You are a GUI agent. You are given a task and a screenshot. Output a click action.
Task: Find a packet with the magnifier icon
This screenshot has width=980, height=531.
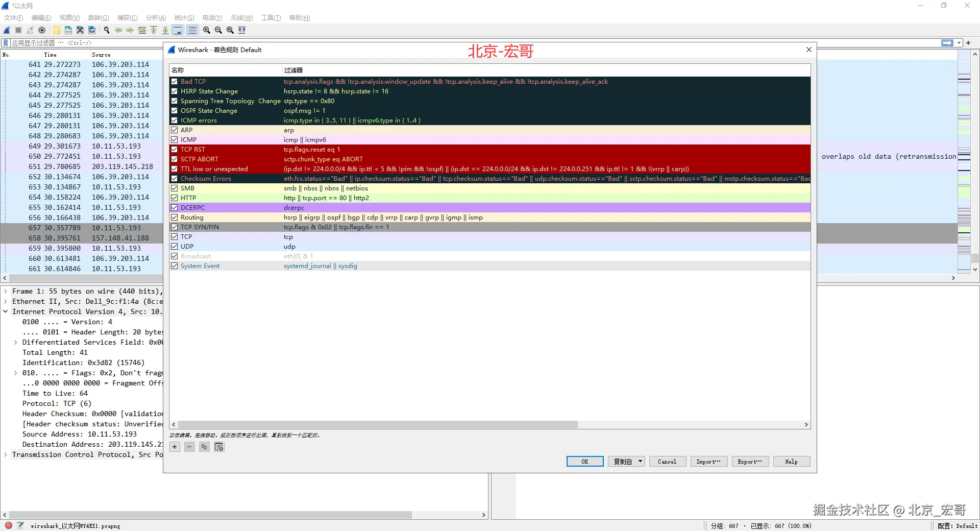pyautogui.click(x=107, y=30)
